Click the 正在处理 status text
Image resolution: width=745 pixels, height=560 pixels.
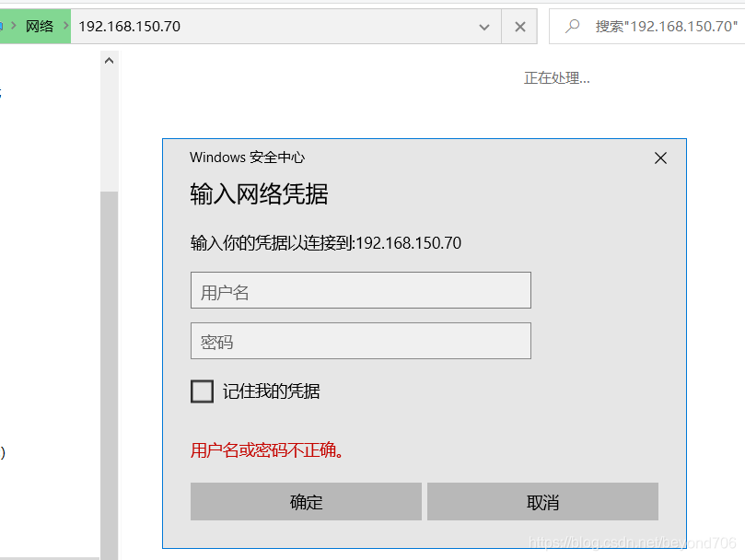[556, 77]
